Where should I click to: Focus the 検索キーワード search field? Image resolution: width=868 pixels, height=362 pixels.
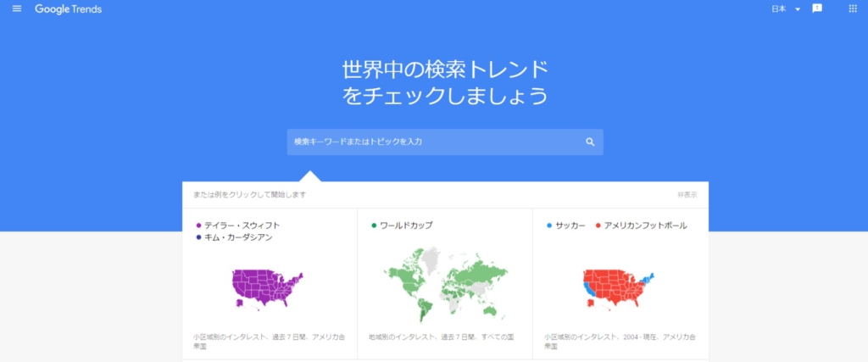[432, 142]
